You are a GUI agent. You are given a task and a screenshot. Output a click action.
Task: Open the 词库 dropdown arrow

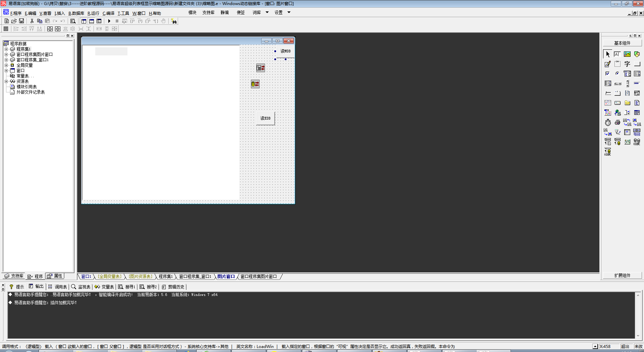[267, 12]
